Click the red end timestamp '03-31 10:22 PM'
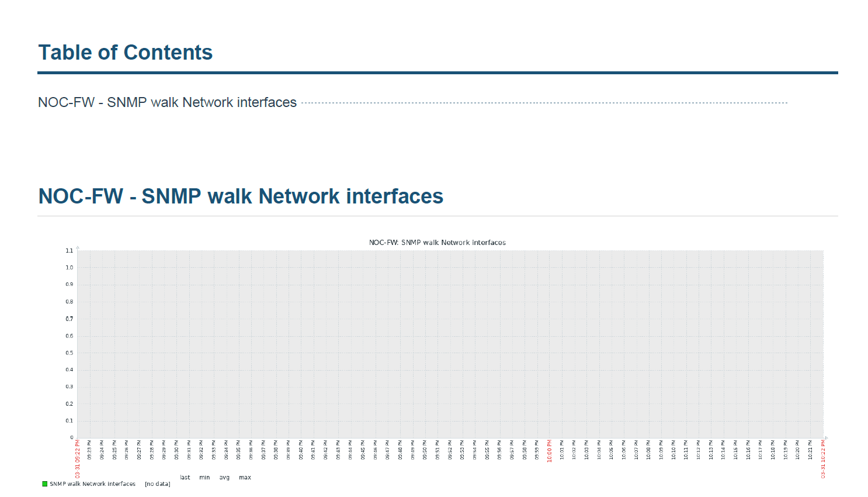This screenshot has height=497, width=868. 824,459
